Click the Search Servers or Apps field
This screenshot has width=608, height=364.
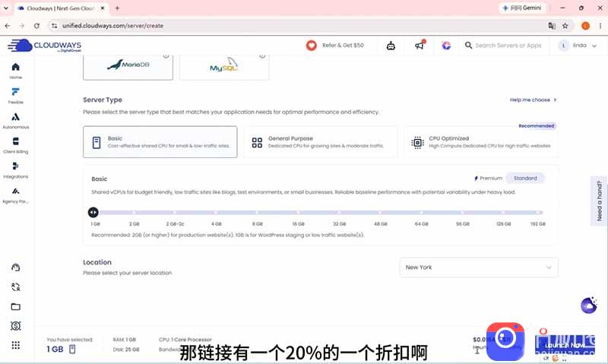click(x=508, y=46)
